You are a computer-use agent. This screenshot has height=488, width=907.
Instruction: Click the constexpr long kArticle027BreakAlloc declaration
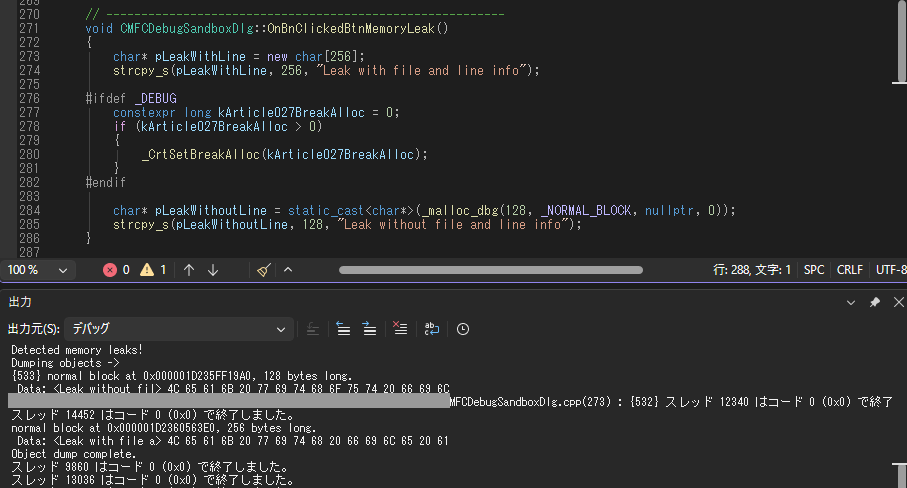256,112
